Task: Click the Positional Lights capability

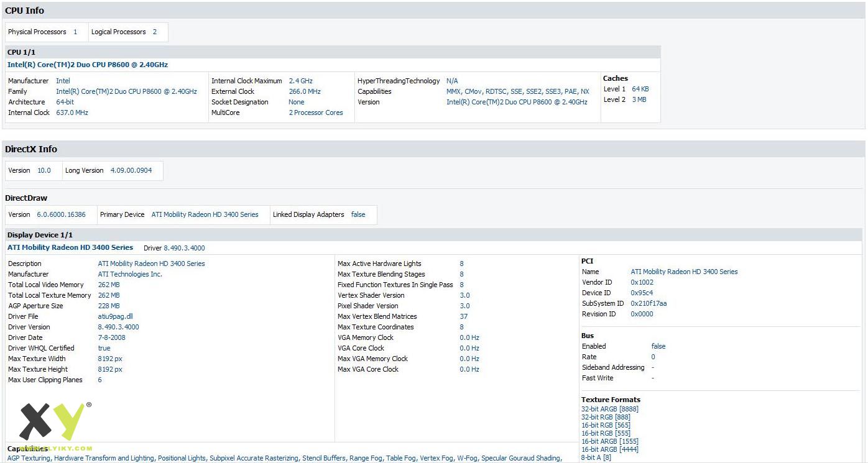Action: 182,458
